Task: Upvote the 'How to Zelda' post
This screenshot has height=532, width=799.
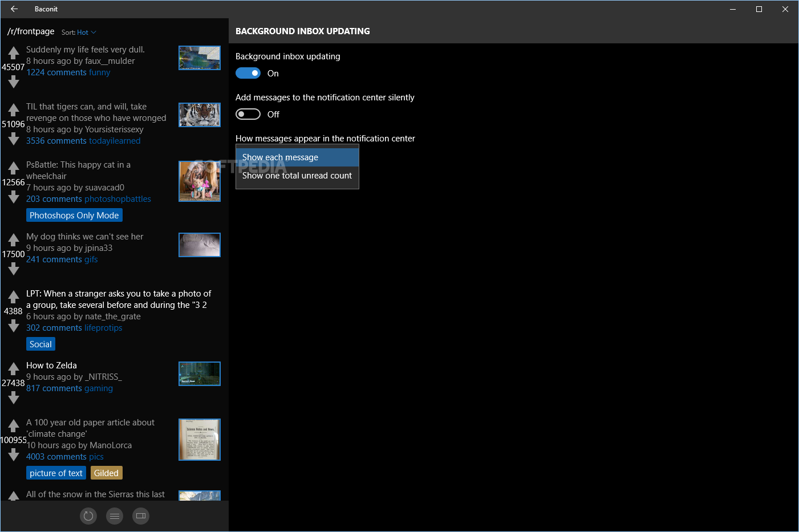Action: tap(14, 369)
